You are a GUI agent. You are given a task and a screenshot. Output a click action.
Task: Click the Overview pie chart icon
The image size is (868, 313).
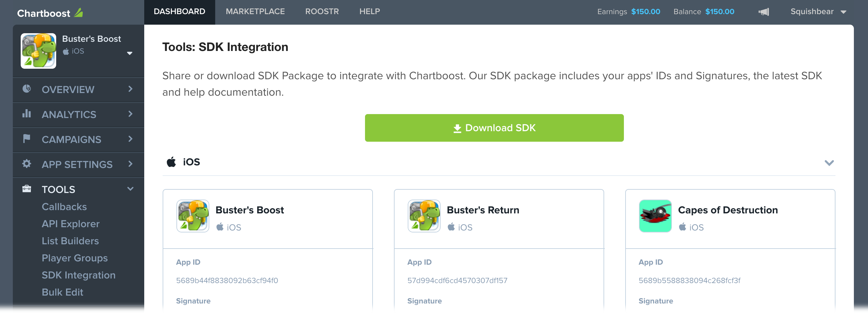pos(27,89)
